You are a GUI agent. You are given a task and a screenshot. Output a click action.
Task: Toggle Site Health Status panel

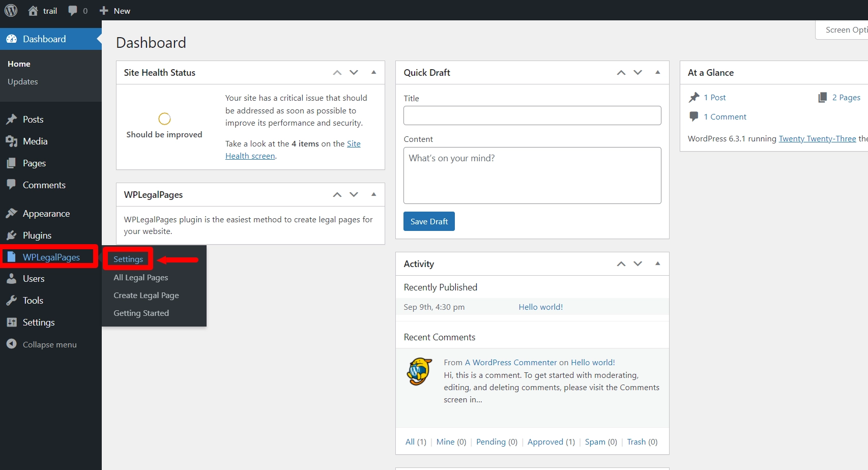tap(373, 72)
